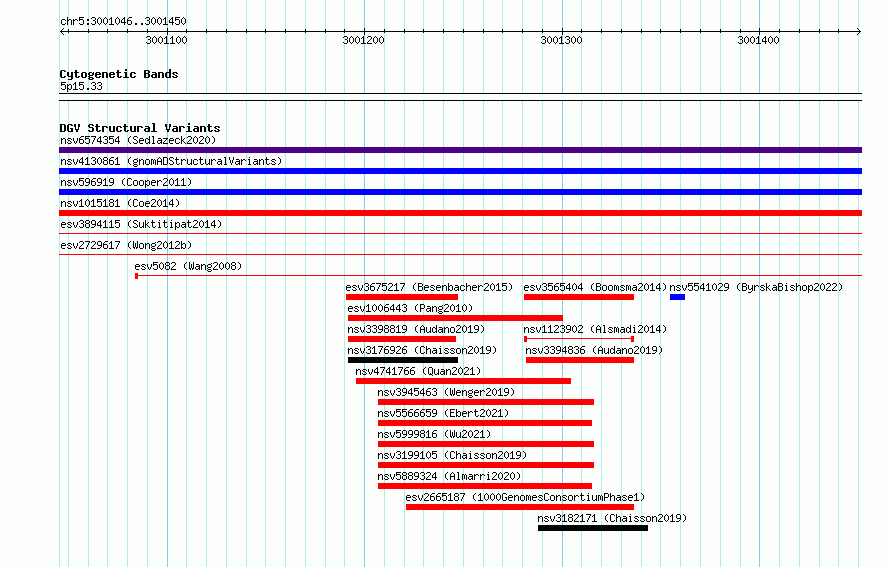Open nsv4741766 (Quan2021) label

coord(418,371)
